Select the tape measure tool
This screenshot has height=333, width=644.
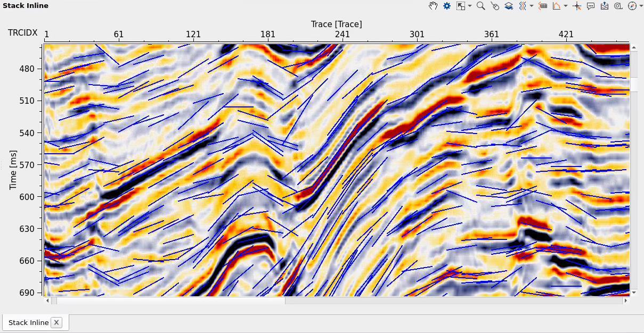618,6
